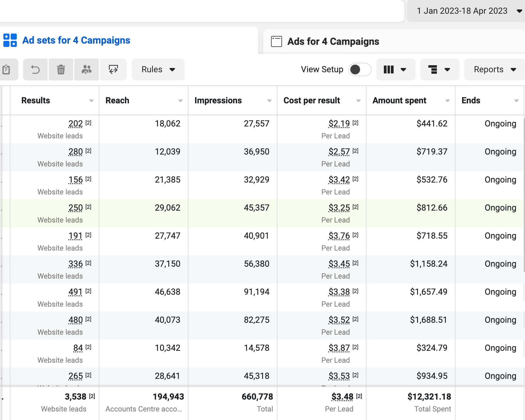525x420 pixels.
Task: Click the $3.48 total cost per lead link
Action: coord(342,397)
